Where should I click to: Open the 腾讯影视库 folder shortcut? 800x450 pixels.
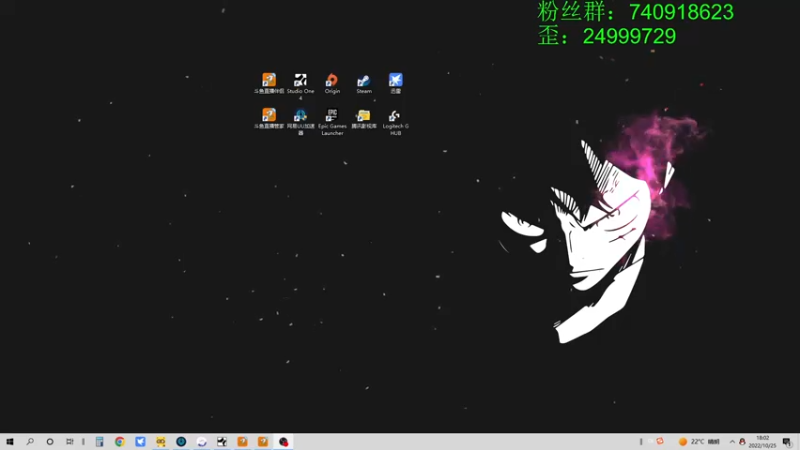364,118
